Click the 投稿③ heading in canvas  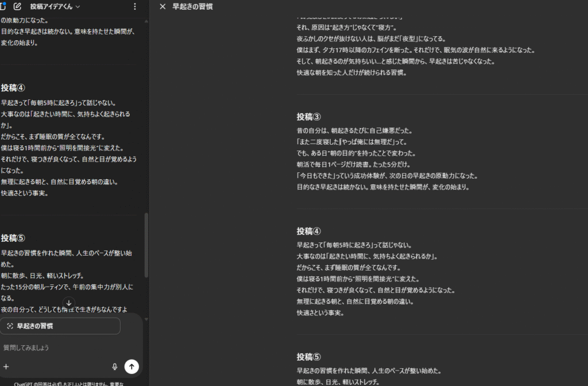[308, 117]
